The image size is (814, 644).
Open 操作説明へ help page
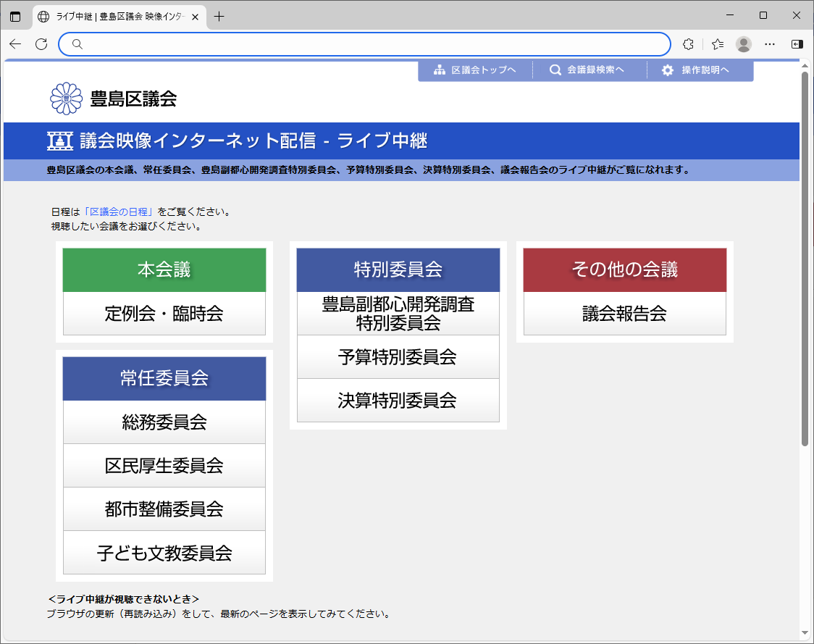(696, 70)
